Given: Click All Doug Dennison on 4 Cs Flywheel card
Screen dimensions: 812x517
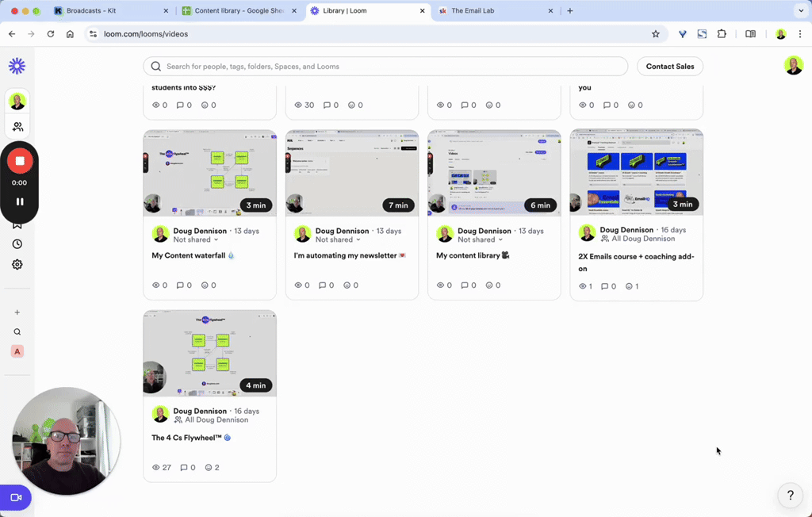Looking at the screenshot, I should [211, 420].
